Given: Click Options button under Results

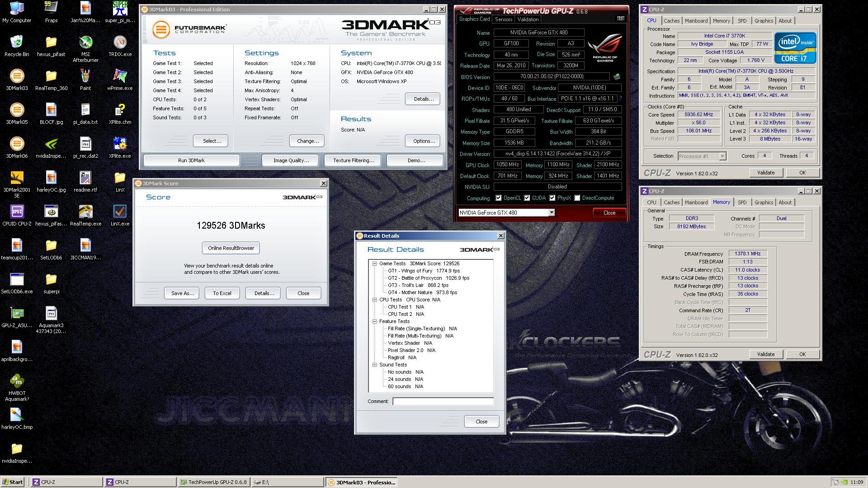Looking at the screenshot, I should point(423,141).
